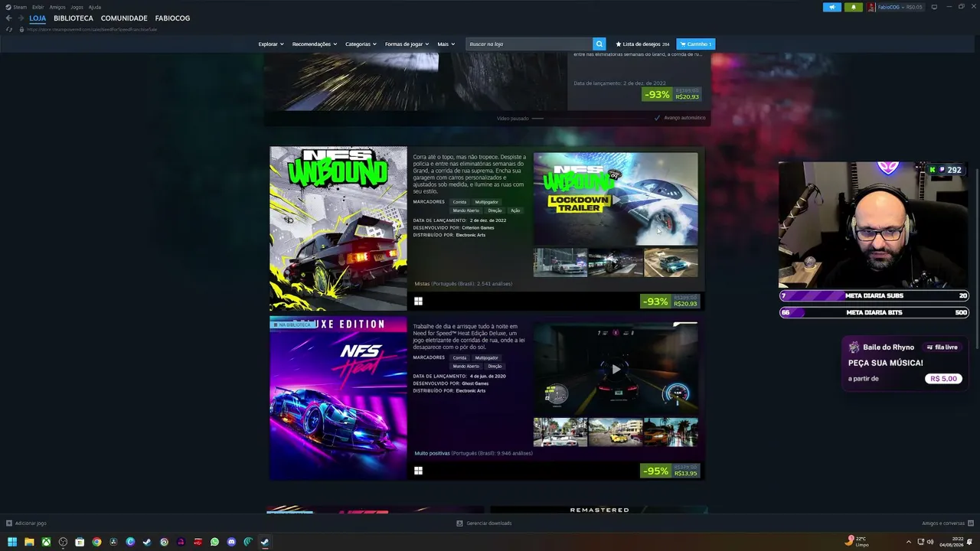Open Microsoft Store from the taskbar
Screen dimensions: 980x551
[80, 542]
